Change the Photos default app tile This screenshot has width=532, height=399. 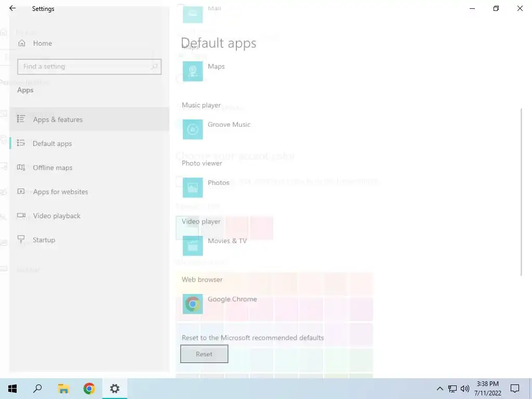193,187
